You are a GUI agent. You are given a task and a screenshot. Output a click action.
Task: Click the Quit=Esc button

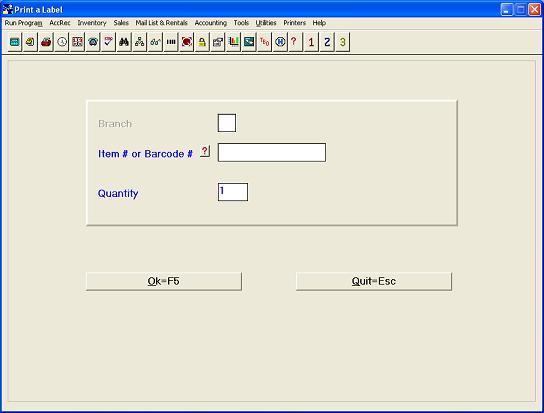click(374, 281)
